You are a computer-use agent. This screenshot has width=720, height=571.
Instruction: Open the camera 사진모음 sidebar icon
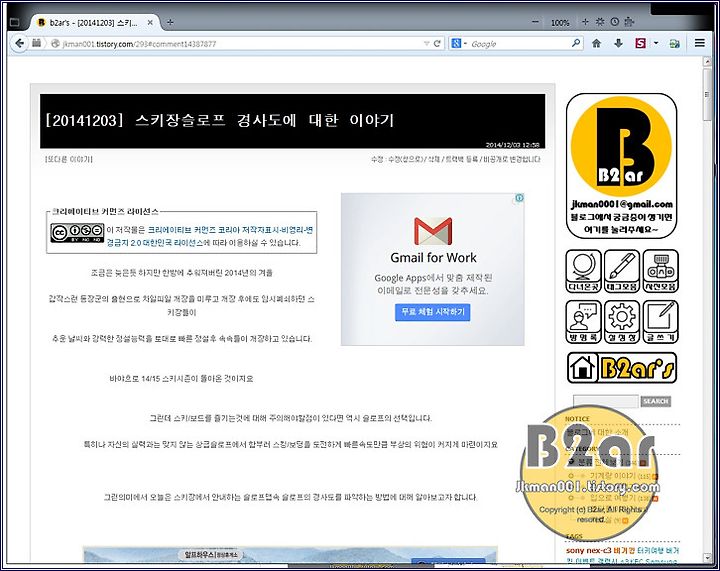(x=660, y=271)
